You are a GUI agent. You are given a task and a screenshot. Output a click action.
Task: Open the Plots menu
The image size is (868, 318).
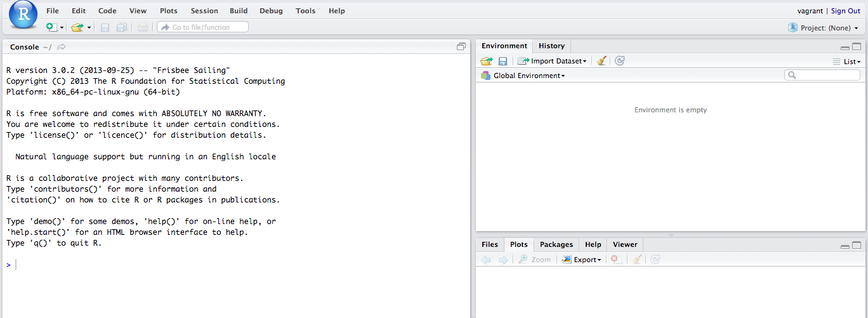click(169, 11)
